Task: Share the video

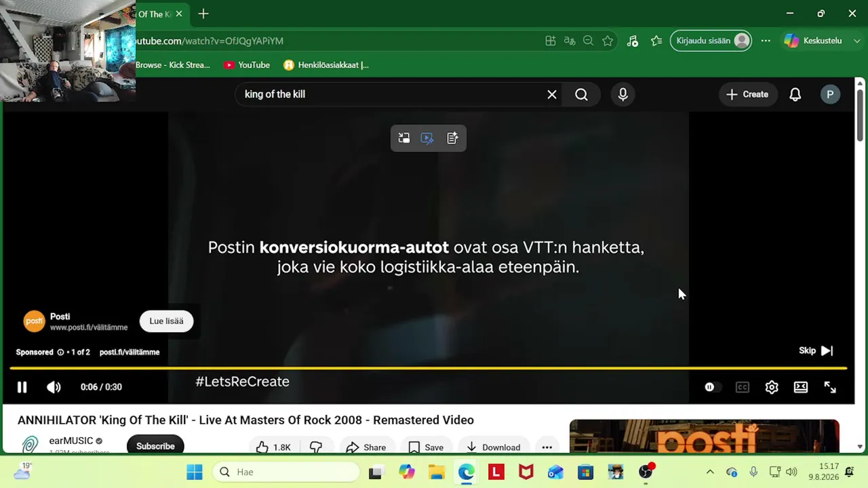Action: [x=366, y=447]
